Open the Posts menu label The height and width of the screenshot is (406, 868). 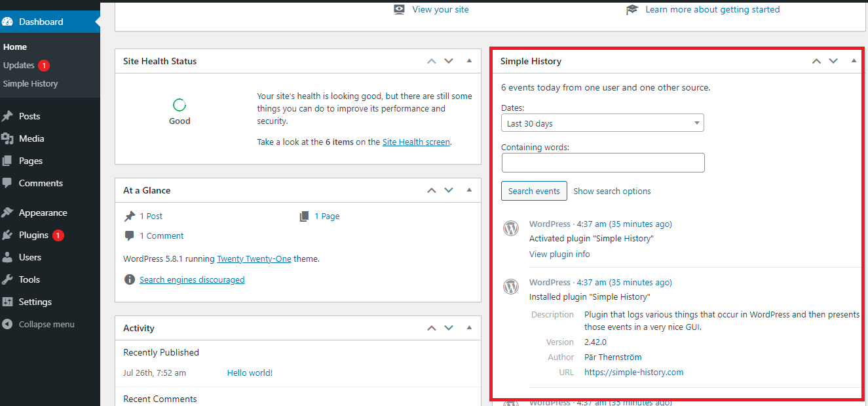point(29,116)
